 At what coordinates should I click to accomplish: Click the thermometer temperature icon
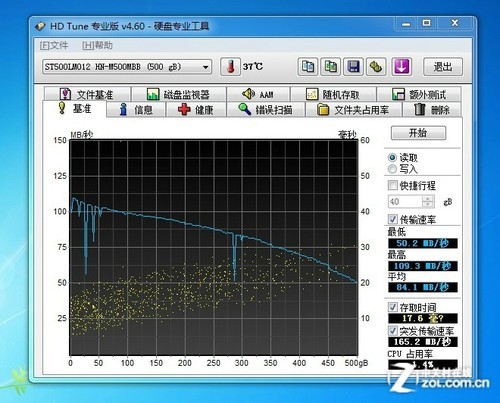coord(230,67)
